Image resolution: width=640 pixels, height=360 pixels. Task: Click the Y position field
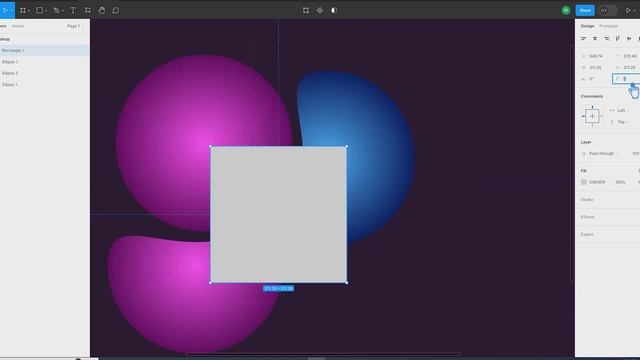[x=628, y=56]
